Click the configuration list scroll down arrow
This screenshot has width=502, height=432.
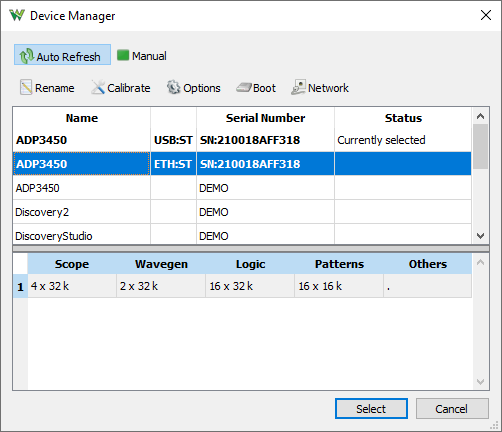pyautogui.click(x=480, y=381)
